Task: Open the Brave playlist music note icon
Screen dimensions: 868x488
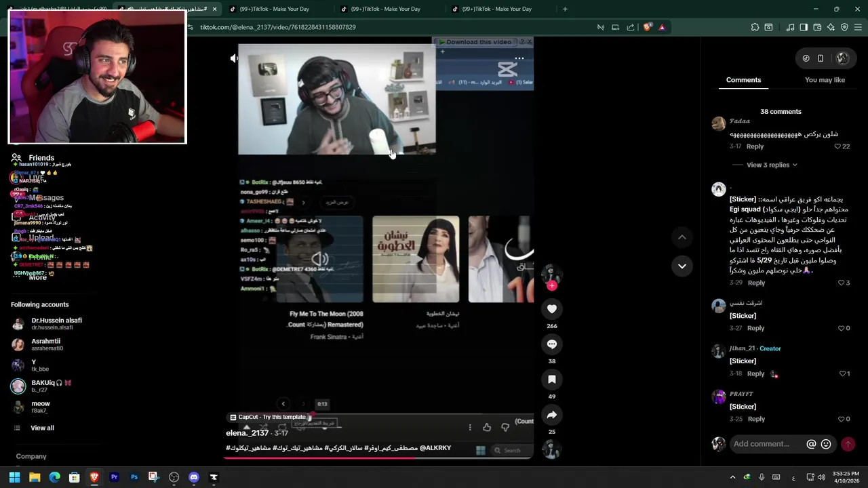Action: pyautogui.click(x=790, y=27)
